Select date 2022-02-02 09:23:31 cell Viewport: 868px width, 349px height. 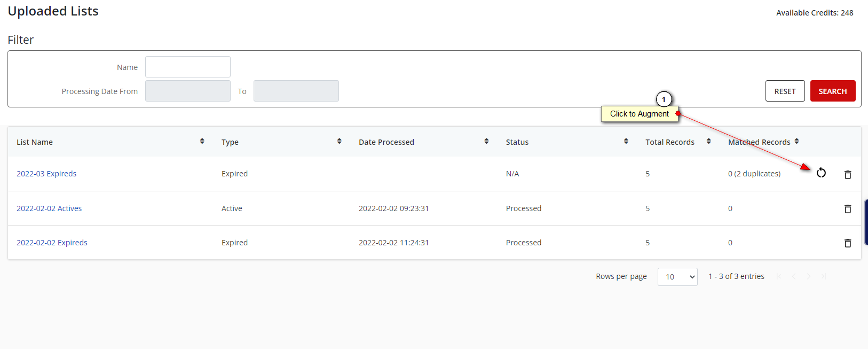click(394, 208)
